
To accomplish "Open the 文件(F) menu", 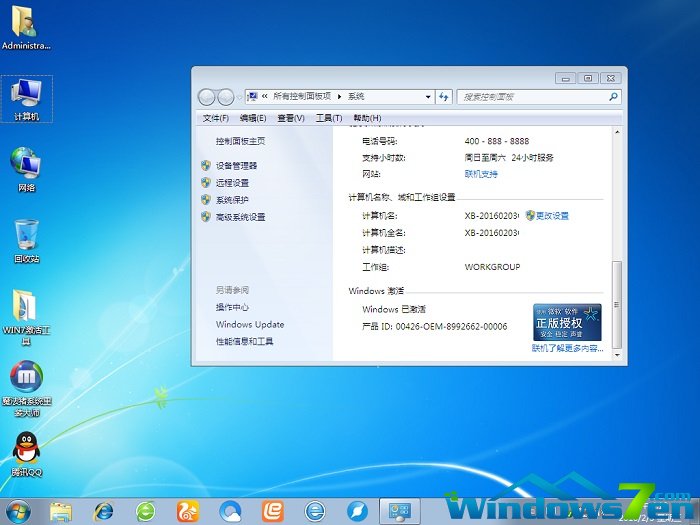I will click(216, 118).
